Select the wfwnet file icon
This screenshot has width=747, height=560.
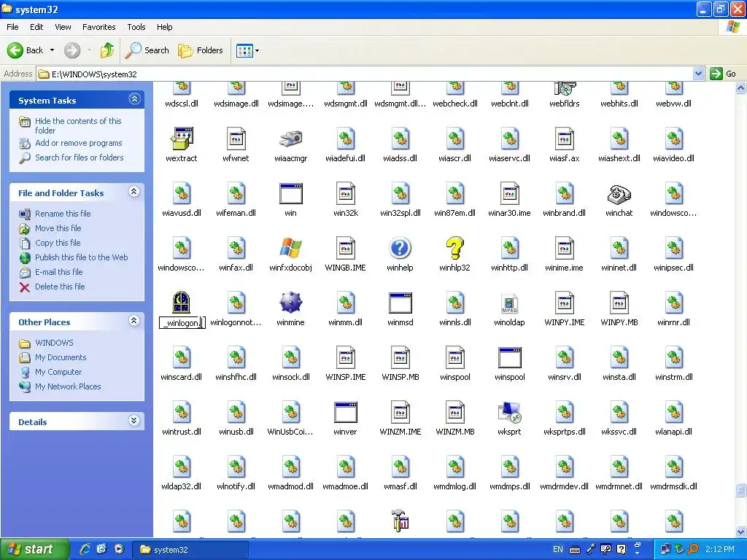coord(236,139)
